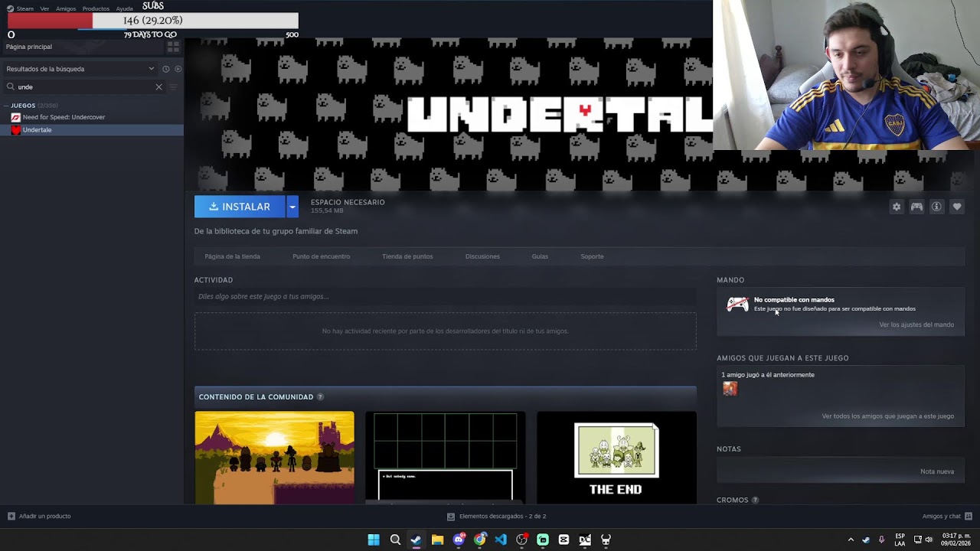Open advanced filter options icon
Screen dimensions: 980x551
coord(174,86)
